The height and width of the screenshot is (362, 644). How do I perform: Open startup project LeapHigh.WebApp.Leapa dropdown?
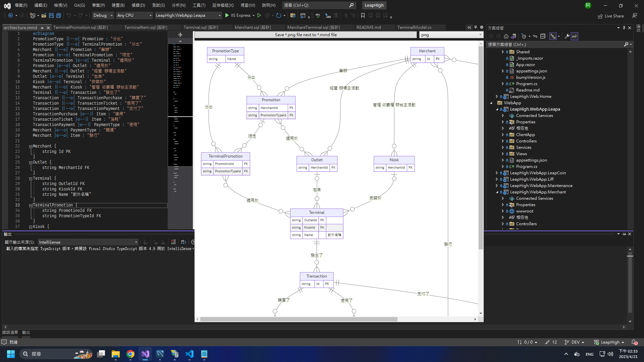tap(188, 15)
